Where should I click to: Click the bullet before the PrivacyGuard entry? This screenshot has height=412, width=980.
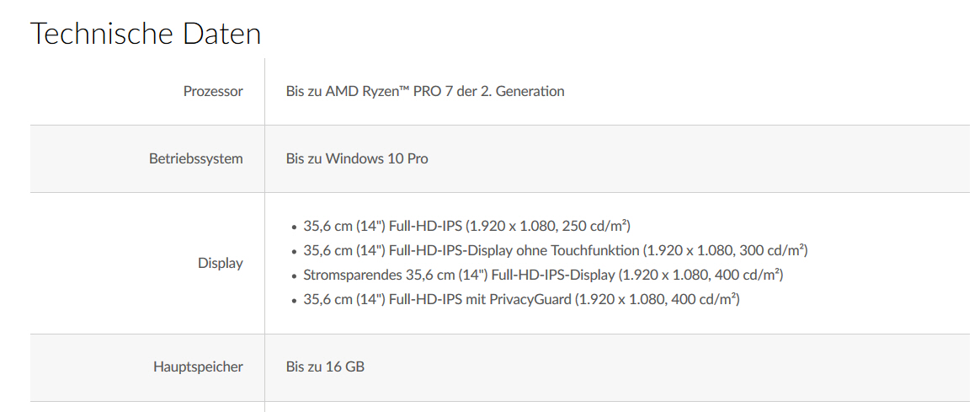coord(294,300)
